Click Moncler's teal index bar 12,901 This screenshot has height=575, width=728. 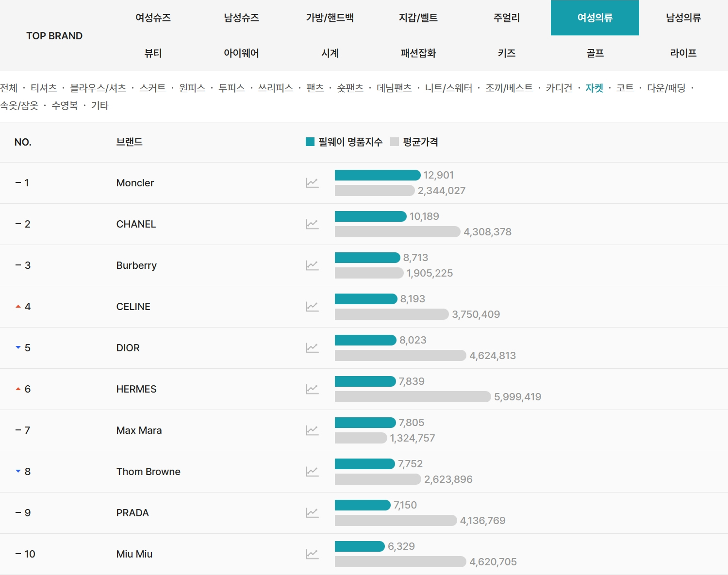[378, 175]
